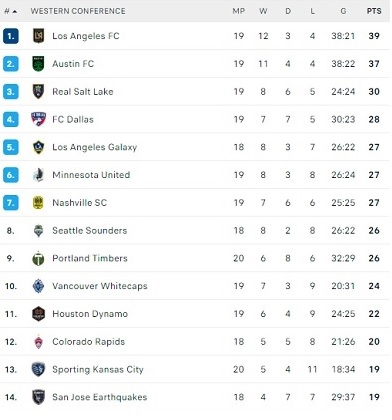Open the Sporting Kansas City team link
Screen dimensions: 392x420
98,369
